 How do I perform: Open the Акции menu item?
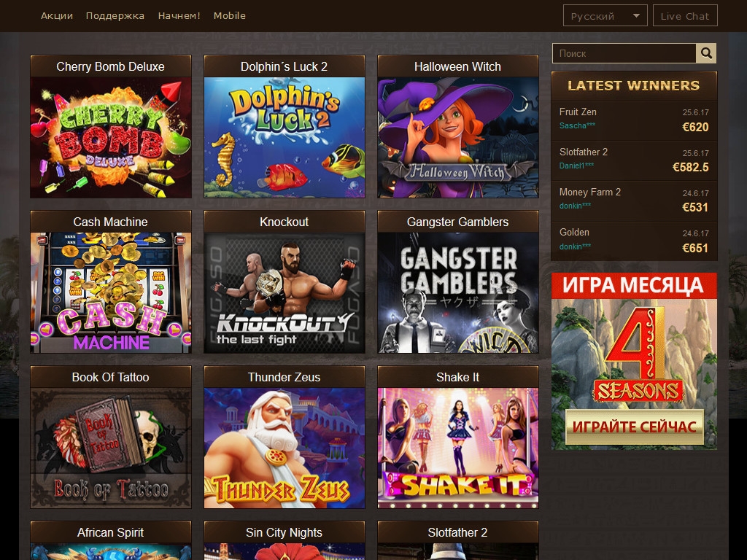56,15
